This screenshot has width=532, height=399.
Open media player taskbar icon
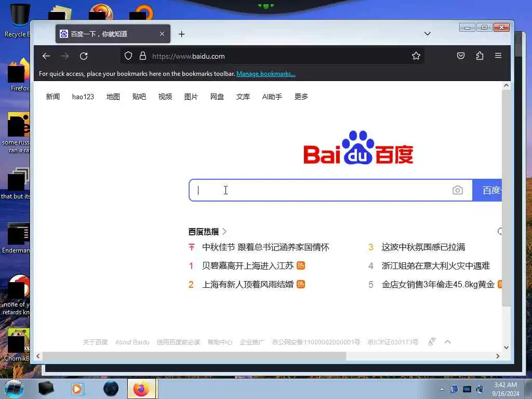click(x=77, y=389)
